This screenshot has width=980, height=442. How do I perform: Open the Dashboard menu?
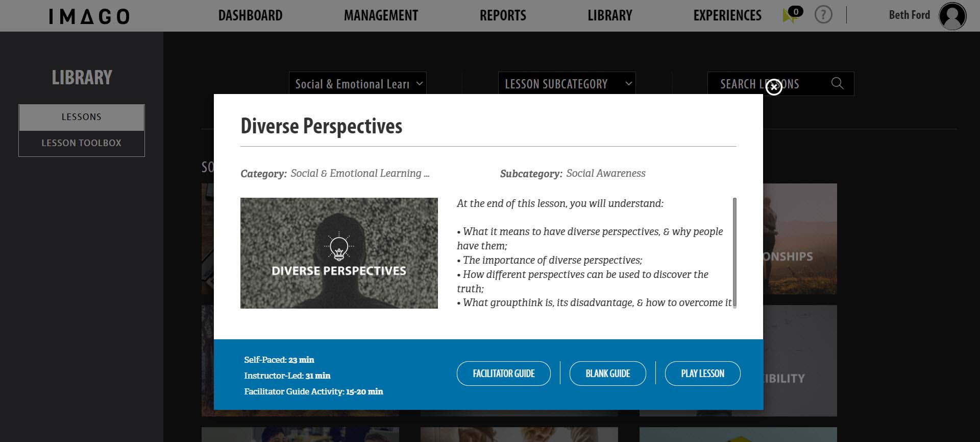[x=250, y=16]
